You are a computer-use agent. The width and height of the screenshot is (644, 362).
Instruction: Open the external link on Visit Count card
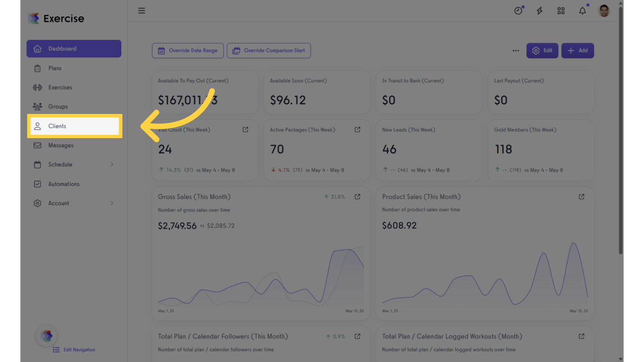click(245, 129)
